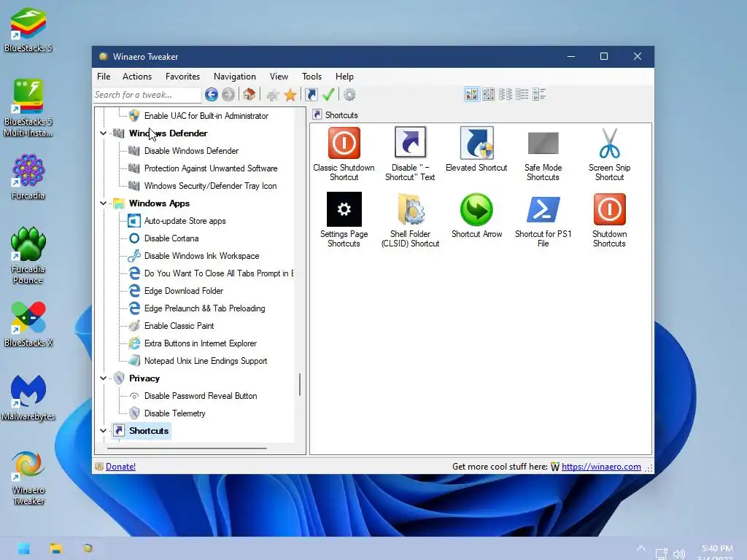Open the Tools menu
Image resolution: width=747 pixels, height=560 pixels.
tap(311, 76)
